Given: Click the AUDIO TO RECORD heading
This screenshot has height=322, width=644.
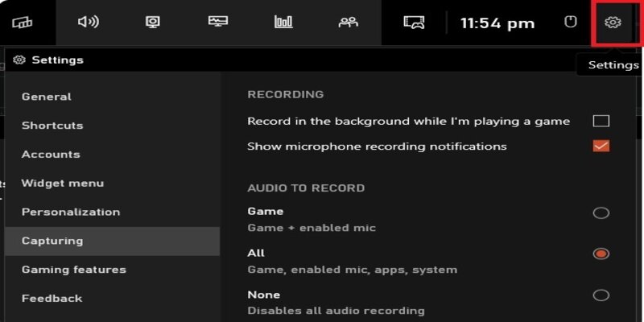Looking at the screenshot, I should (x=306, y=188).
